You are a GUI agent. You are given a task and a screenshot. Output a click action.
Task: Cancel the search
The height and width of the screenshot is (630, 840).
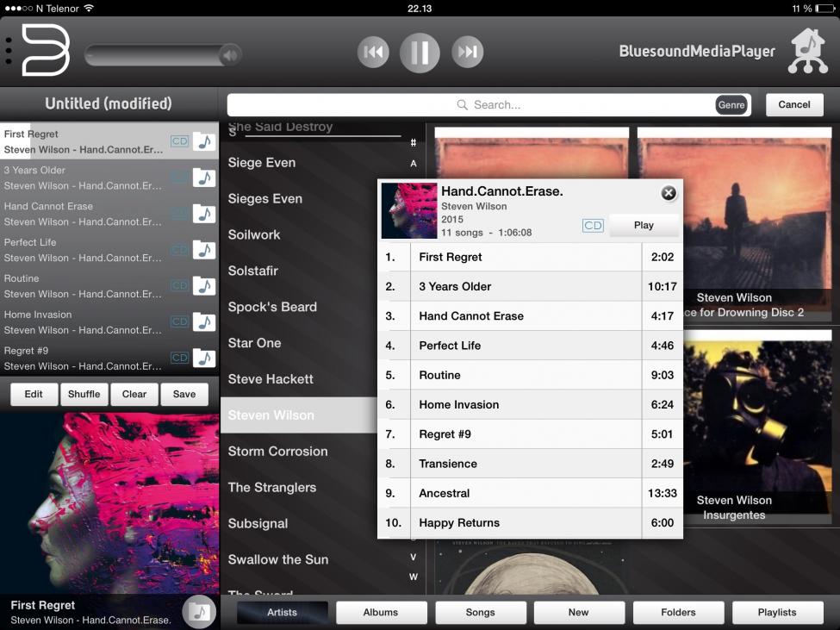(x=794, y=104)
